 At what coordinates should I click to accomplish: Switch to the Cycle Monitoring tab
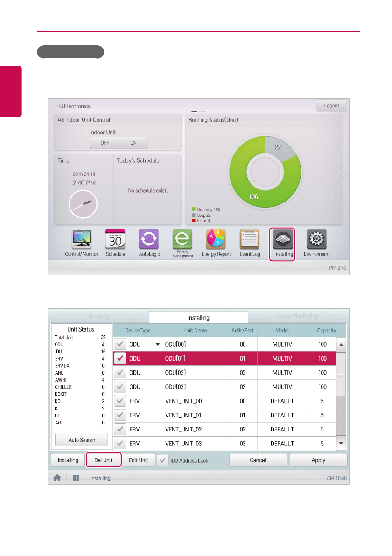pos(297,316)
